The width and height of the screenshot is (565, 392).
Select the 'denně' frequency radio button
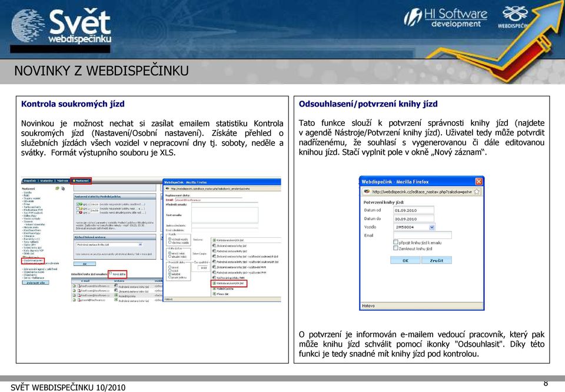tap(169, 267)
